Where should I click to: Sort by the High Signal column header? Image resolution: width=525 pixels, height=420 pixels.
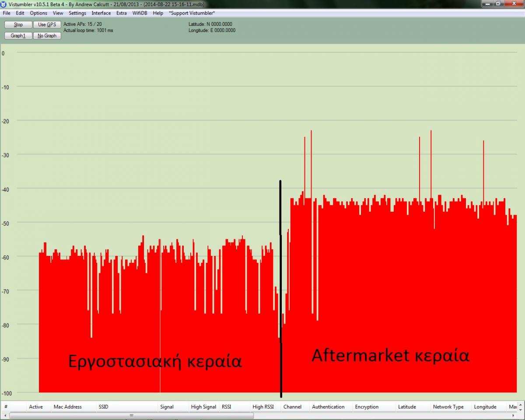[204, 407]
